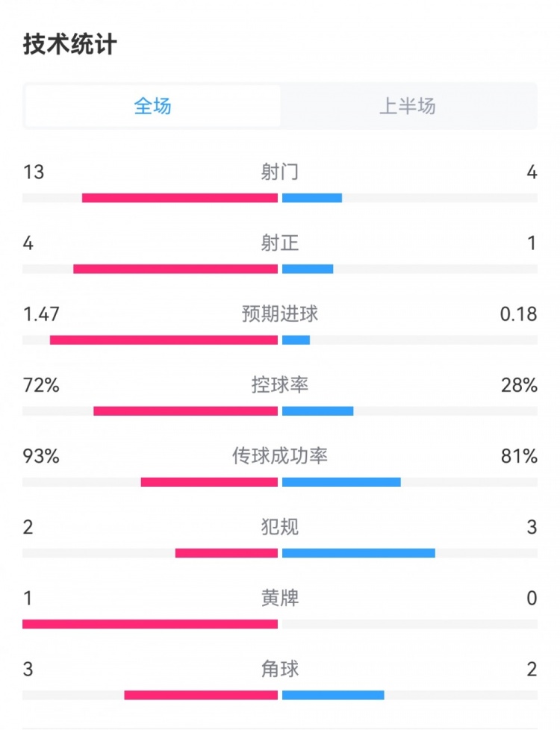Image resolution: width=560 pixels, height=730 pixels.
Task: Click the 0.18 expected goals value
Action: coord(518,314)
